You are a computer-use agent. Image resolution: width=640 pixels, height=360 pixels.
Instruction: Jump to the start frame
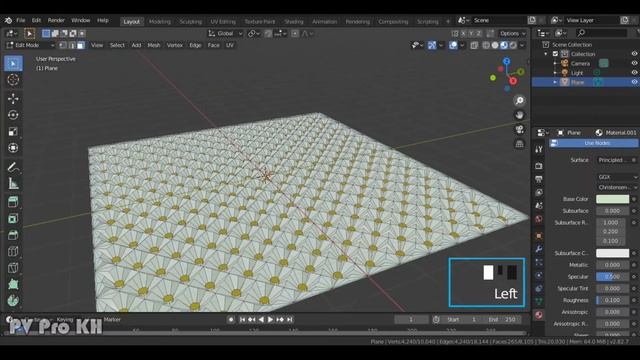point(242,320)
